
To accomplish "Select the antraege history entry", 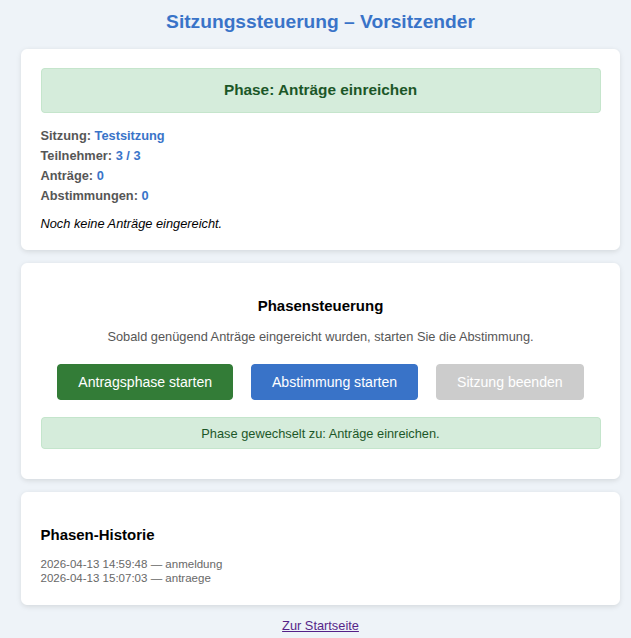I will (x=125, y=578).
